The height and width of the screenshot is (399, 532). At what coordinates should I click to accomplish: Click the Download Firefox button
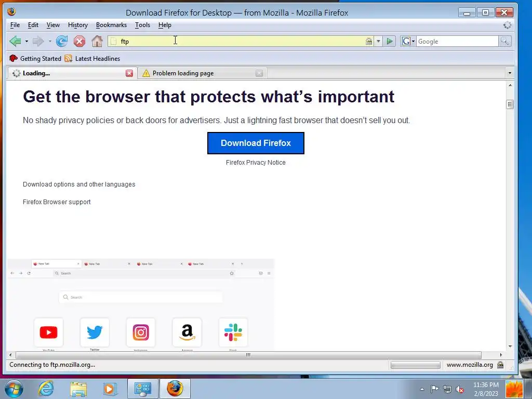coord(256,143)
